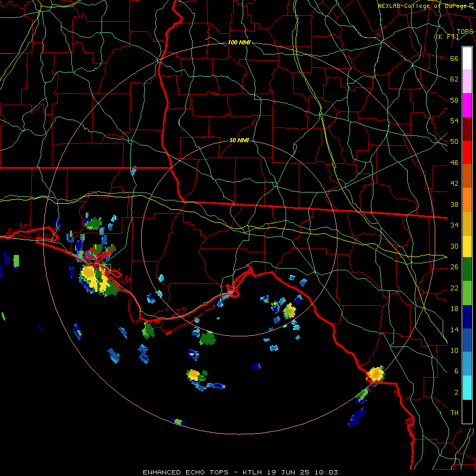Select the 34 legend value
Image resolution: width=476 pixels, height=476 pixels.
click(x=454, y=225)
